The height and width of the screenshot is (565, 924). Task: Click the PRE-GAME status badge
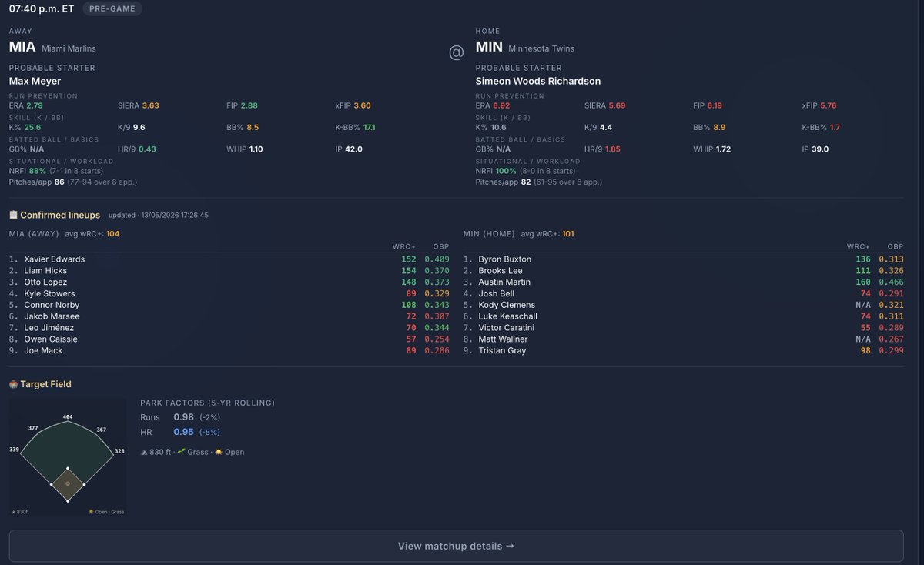112,9
